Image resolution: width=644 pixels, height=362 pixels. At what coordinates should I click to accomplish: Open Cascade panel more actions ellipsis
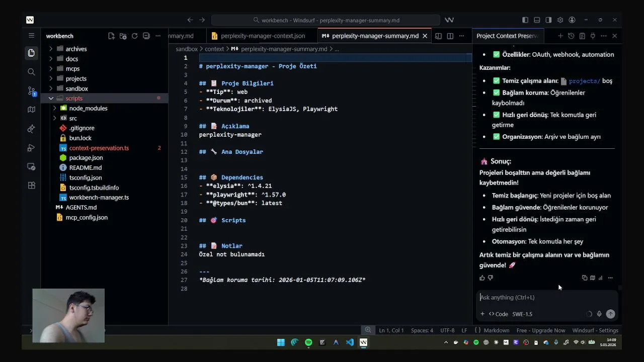click(x=604, y=36)
